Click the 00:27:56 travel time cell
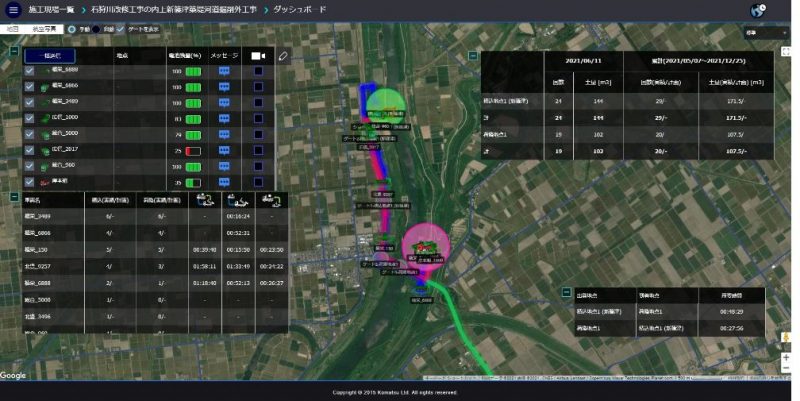The image size is (800, 401). [x=731, y=329]
